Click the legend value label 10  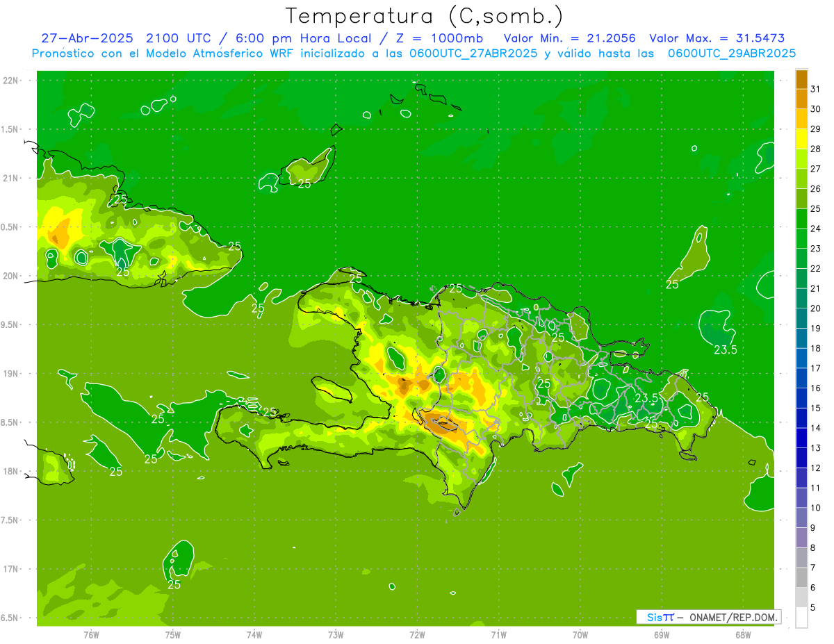(x=816, y=508)
